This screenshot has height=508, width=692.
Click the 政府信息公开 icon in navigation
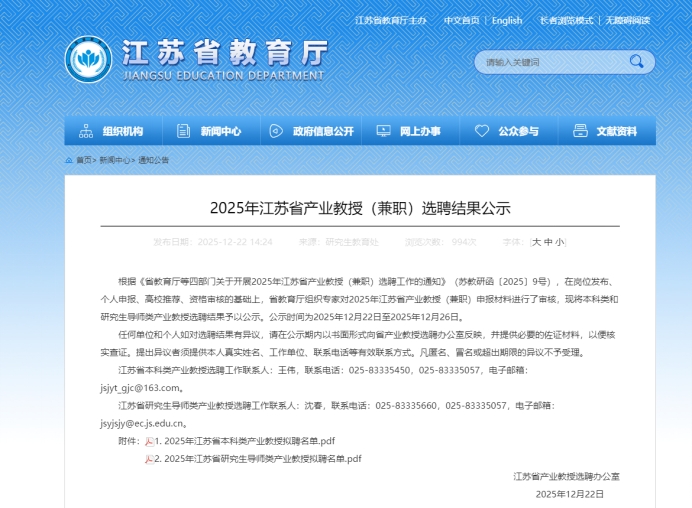(277, 131)
